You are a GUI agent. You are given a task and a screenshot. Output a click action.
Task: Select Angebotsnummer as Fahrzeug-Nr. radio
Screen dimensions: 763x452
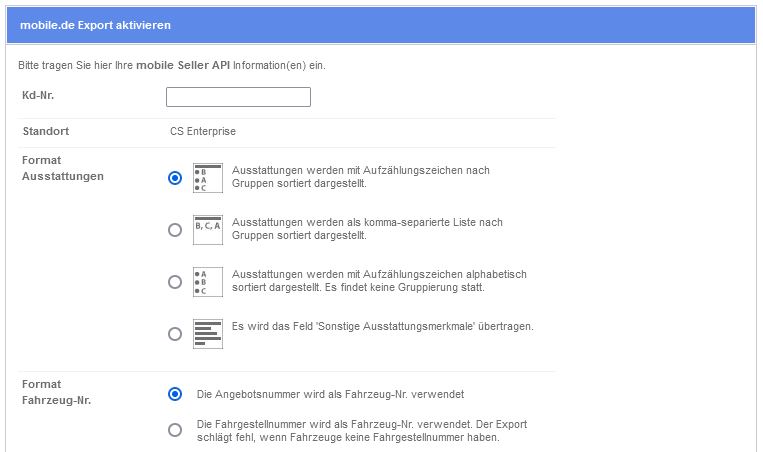175,394
